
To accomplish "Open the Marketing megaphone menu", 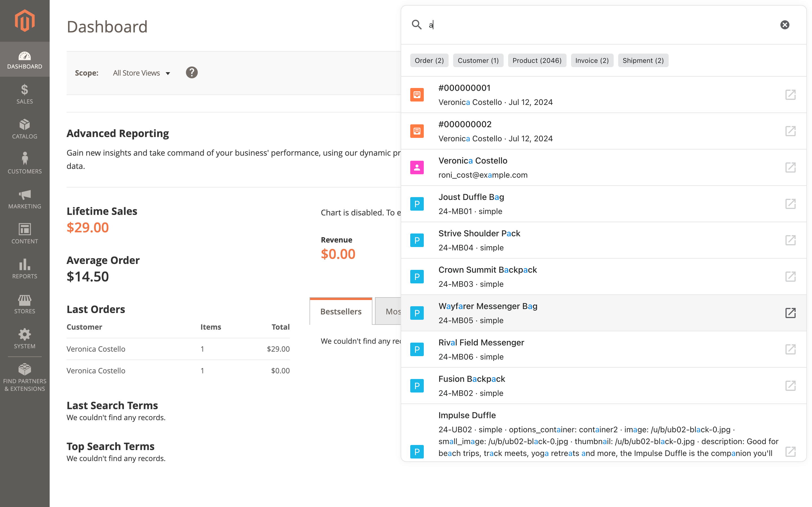I will coord(25,199).
